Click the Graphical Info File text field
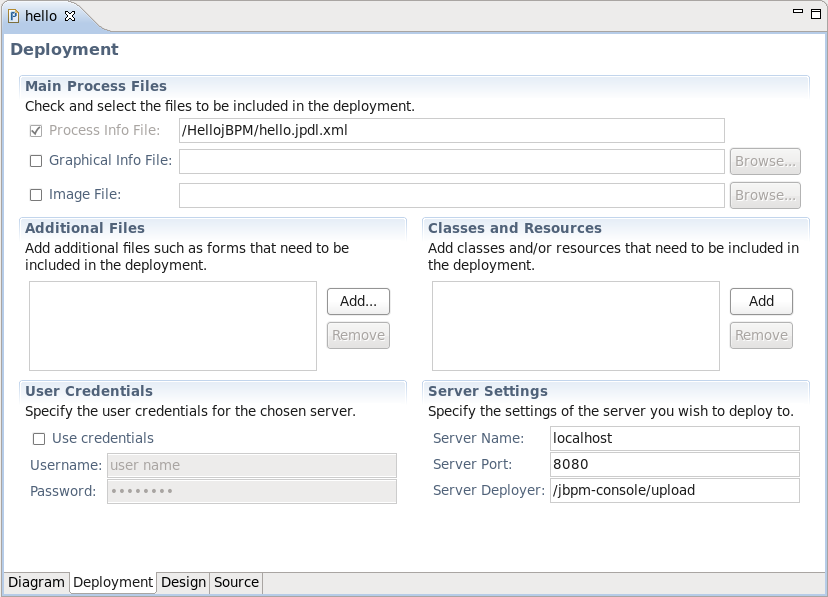This screenshot has height=597, width=828. pos(451,162)
